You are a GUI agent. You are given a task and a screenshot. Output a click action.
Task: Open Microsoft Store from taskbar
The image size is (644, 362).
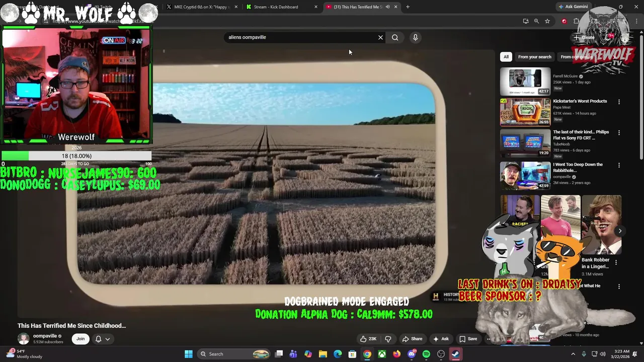click(x=352, y=354)
